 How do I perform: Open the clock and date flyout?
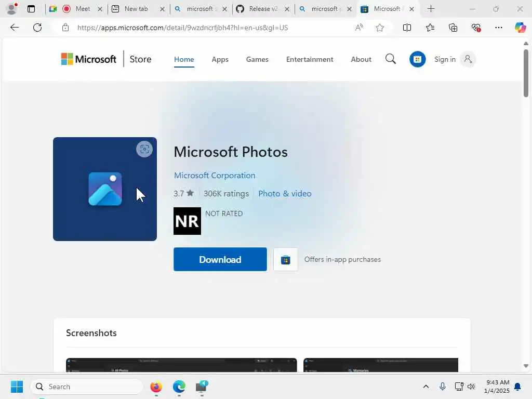point(497,387)
